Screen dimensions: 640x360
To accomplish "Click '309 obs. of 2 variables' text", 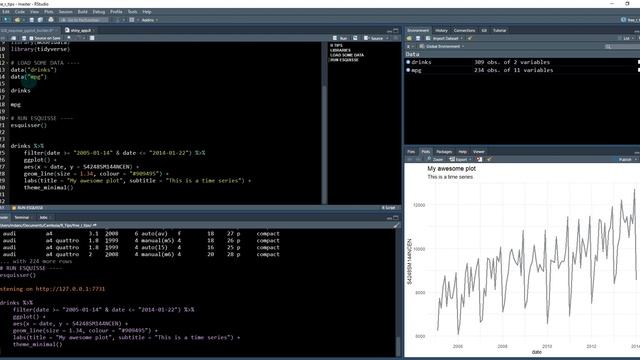I will tap(512, 62).
